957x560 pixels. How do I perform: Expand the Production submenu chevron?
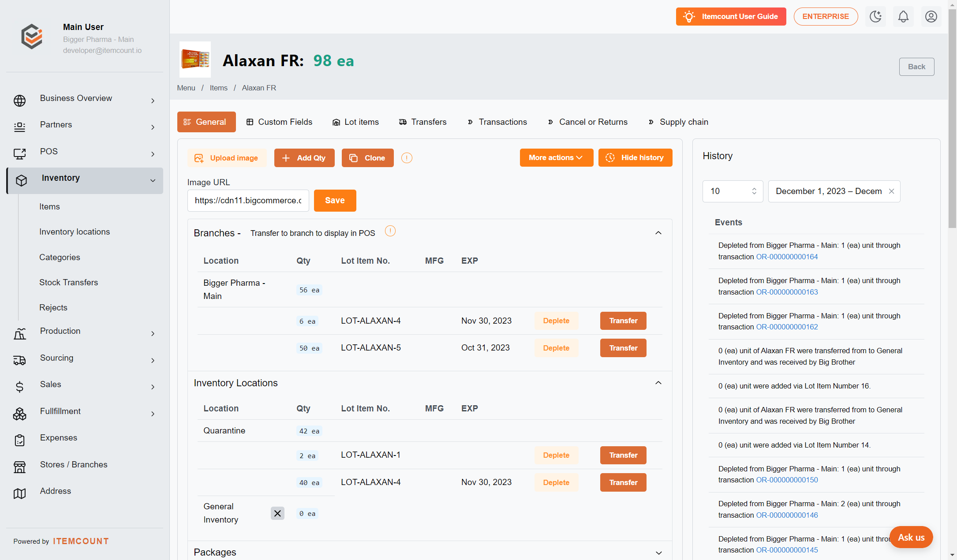pos(153,334)
